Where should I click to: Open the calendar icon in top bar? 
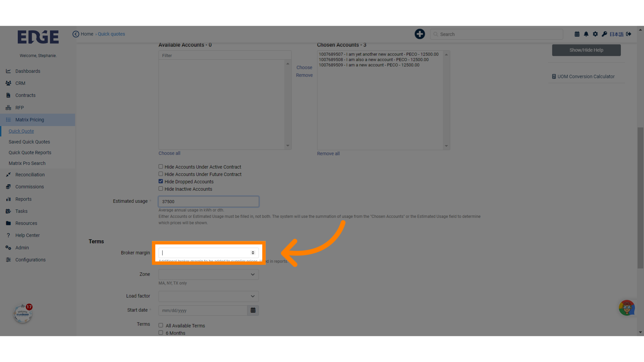pyautogui.click(x=577, y=34)
